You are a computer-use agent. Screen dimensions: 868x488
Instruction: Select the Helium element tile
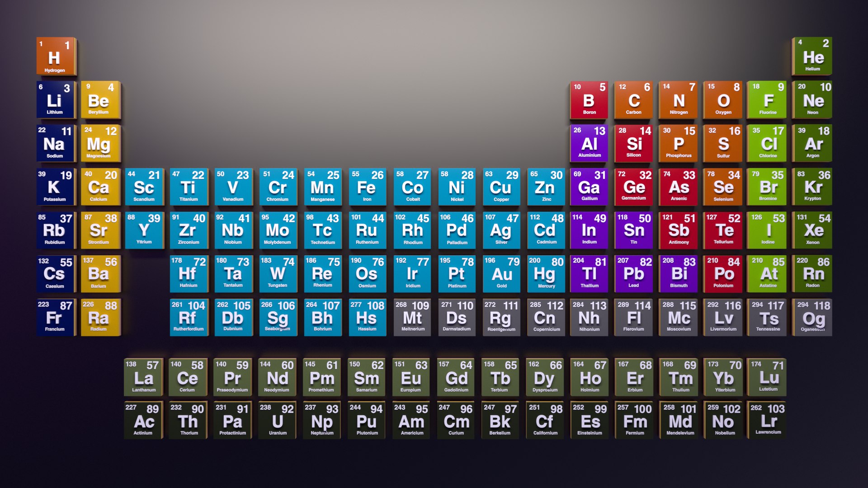(812, 56)
